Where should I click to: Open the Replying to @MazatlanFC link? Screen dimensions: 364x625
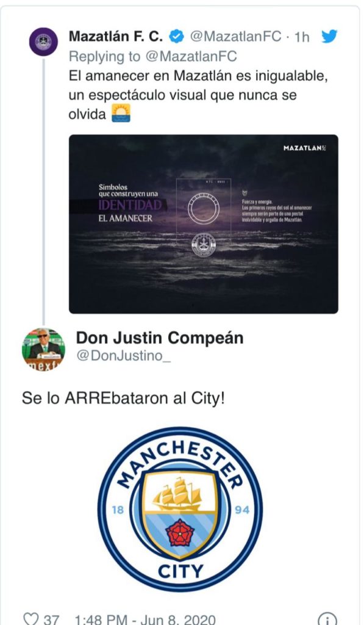click(x=152, y=57)
